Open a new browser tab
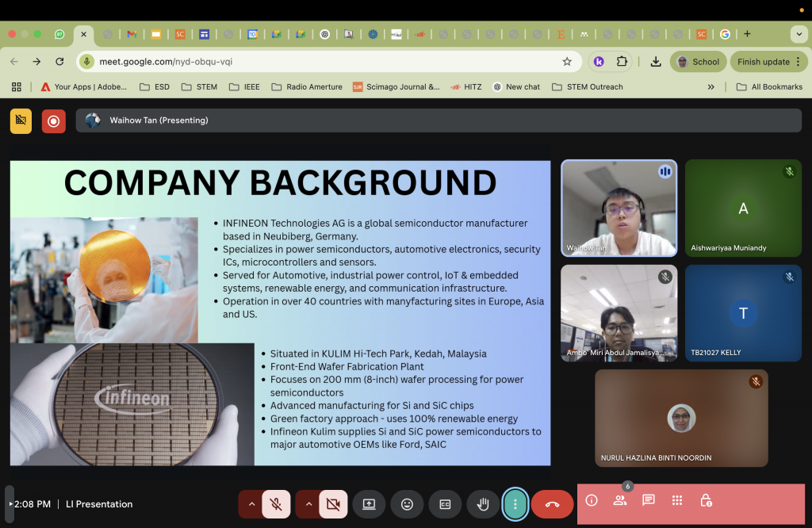This screenshot has height=528, width=812. tap(747, 34)
